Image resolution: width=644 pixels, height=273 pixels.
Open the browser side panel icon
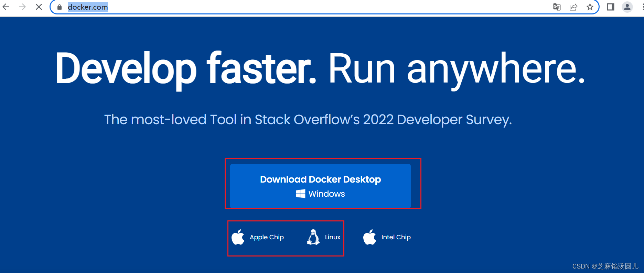tap(611, 7)
